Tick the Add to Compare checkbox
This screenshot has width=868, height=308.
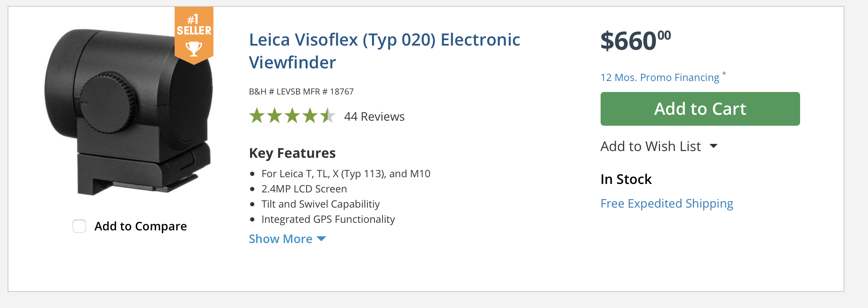tap(79, 226)
